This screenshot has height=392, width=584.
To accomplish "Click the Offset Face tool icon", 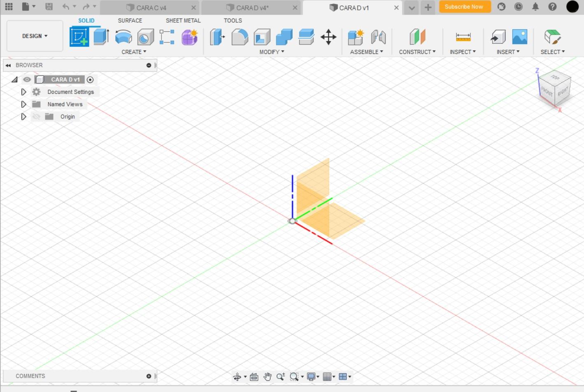I will click(306, 37).
